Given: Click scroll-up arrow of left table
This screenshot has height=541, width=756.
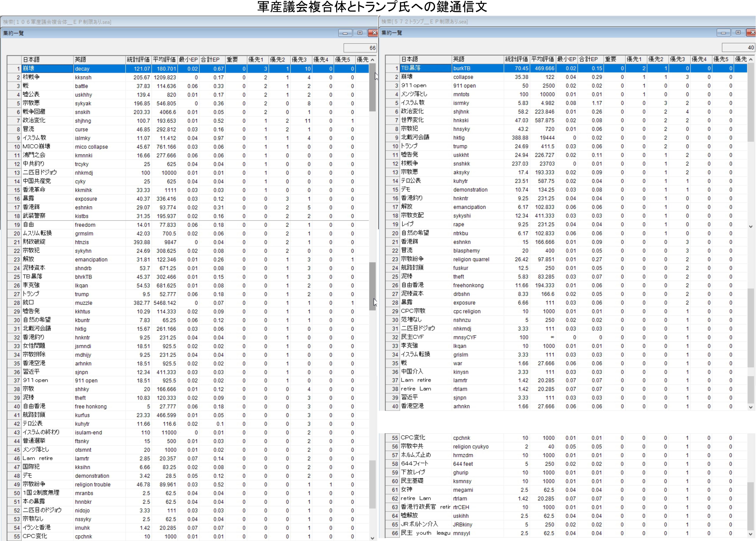Looking at the screenshot, I should click(x=372, y=60).
